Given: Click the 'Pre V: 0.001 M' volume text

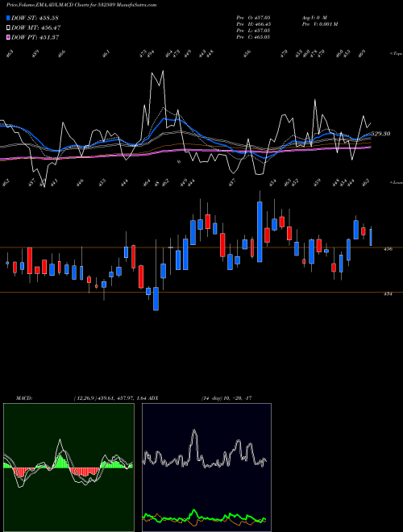Looking at the screenshot, I should tap(319, 24).
